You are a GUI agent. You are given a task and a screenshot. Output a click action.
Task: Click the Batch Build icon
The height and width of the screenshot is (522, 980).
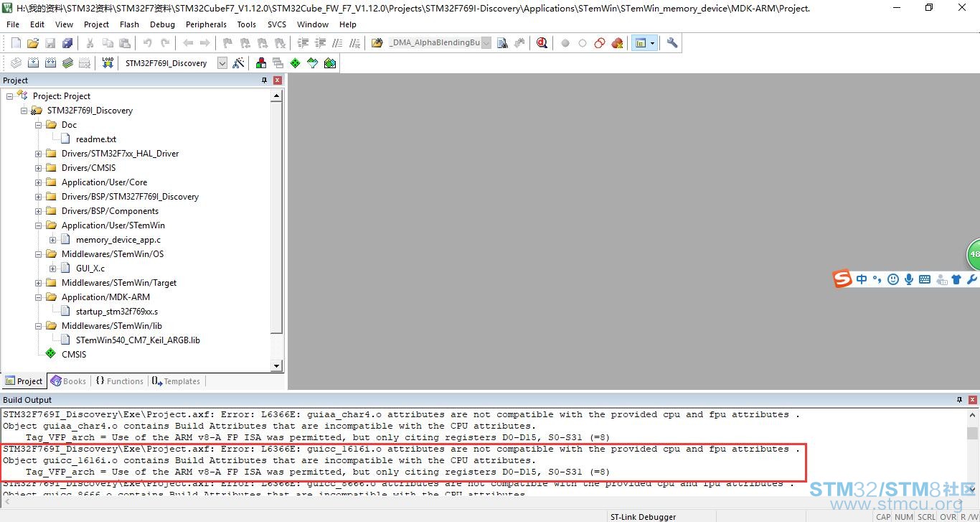[x=67, y=63]
